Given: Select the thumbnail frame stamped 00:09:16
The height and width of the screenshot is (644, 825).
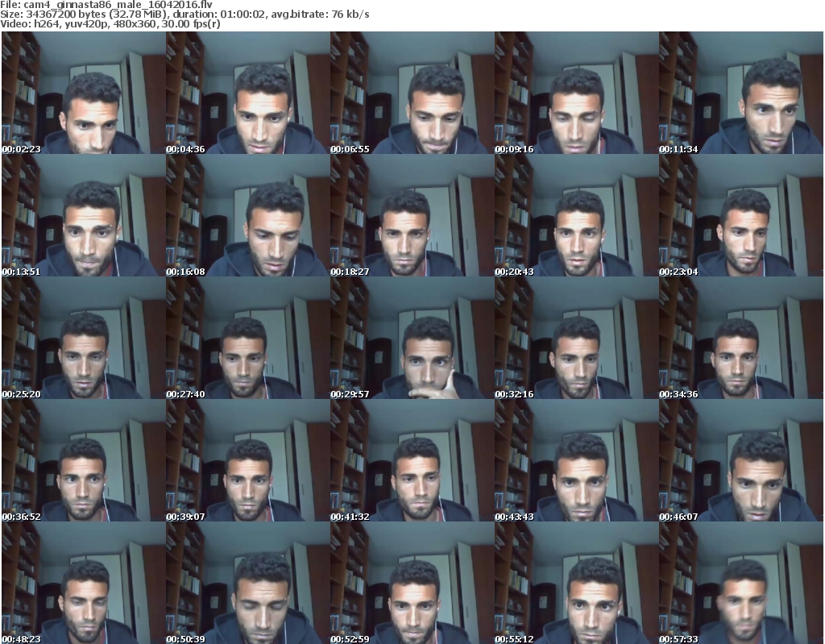Looking at the screenshot, I should pos(576,93).
